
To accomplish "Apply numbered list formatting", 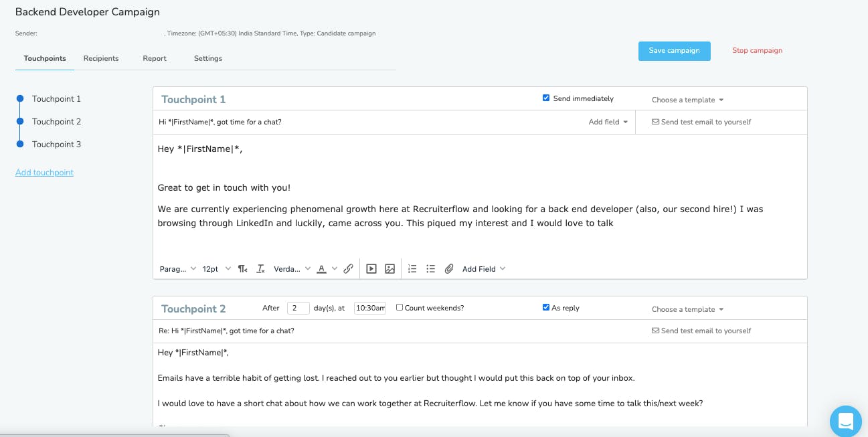I will click(x=412, y=269).
